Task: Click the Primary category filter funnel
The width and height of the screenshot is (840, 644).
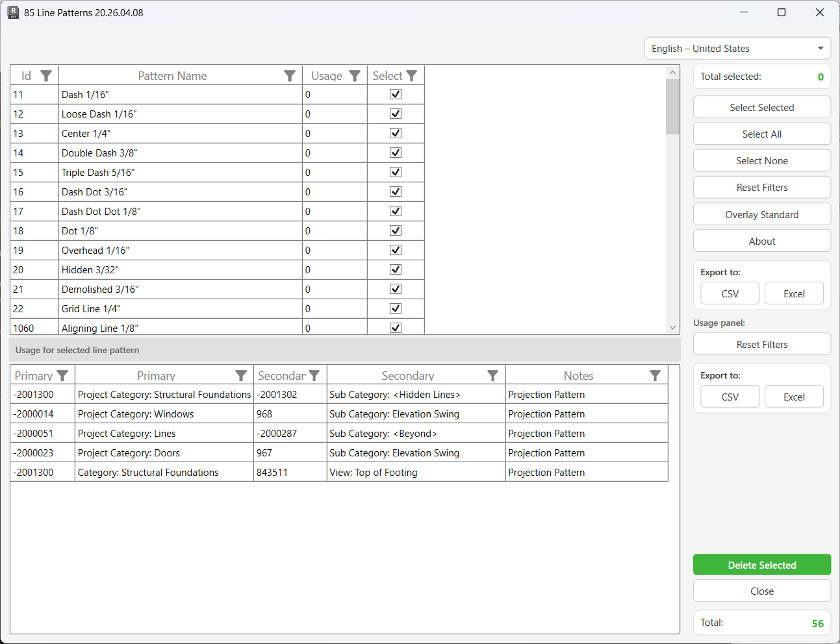Action: [x=241, y=375]
